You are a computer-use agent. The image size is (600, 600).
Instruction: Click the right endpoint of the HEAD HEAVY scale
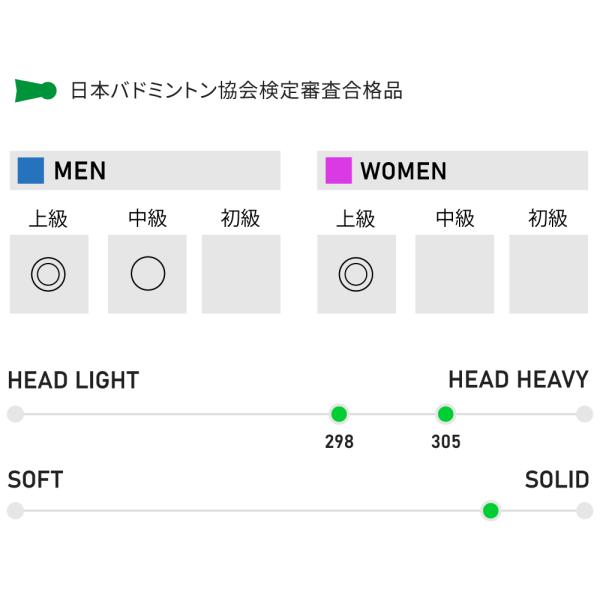[585, 414]
